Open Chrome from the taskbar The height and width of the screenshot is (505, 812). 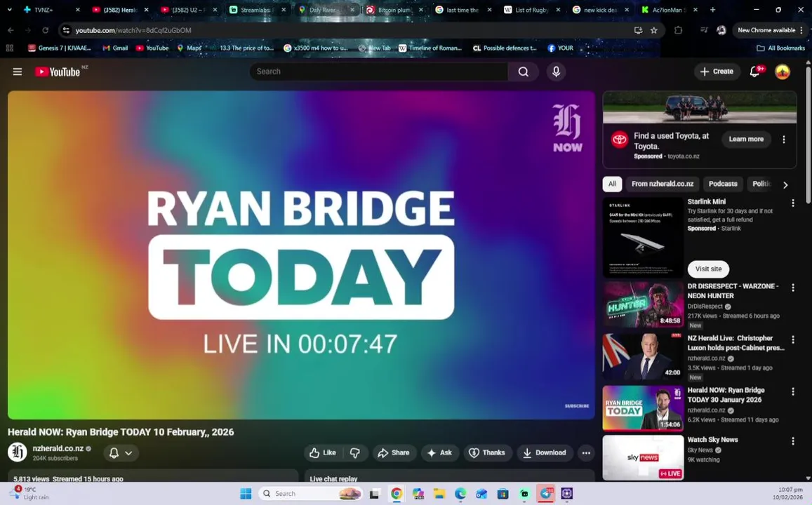point(396,494)
